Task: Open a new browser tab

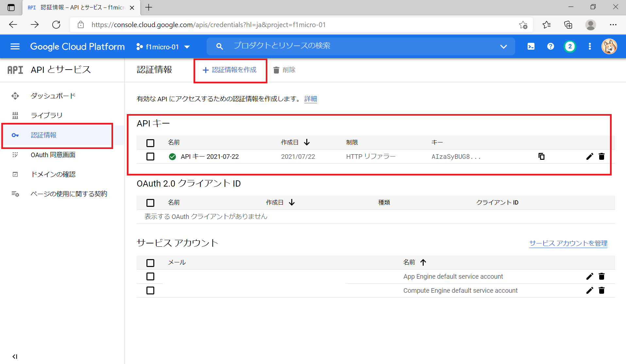Action: [149, 8]
